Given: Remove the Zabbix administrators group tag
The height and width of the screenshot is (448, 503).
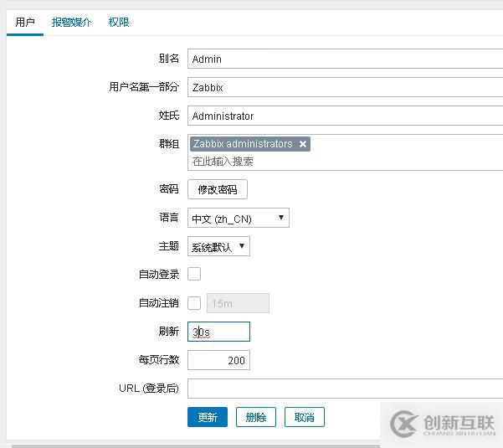Looking at the screenshot, I should point(303,144).
